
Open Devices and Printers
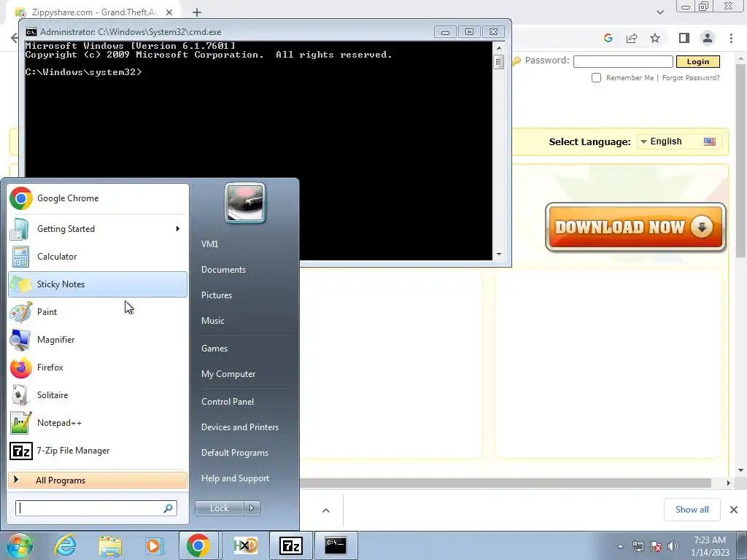click(240, 427)
